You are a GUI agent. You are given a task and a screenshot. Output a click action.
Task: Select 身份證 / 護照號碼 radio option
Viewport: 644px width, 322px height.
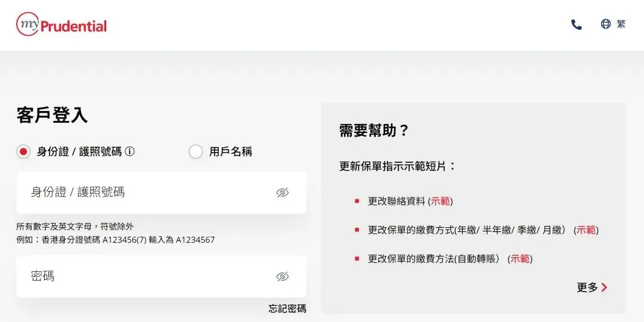[23, 151]
